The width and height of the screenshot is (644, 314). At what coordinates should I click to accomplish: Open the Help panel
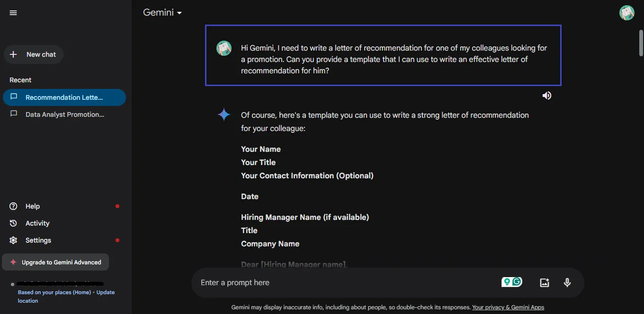[32, 206]
